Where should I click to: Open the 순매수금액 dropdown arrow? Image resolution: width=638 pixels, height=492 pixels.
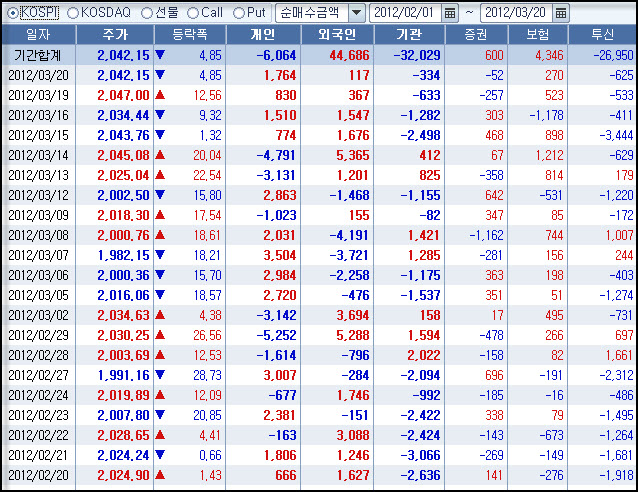tap(356, 13)
